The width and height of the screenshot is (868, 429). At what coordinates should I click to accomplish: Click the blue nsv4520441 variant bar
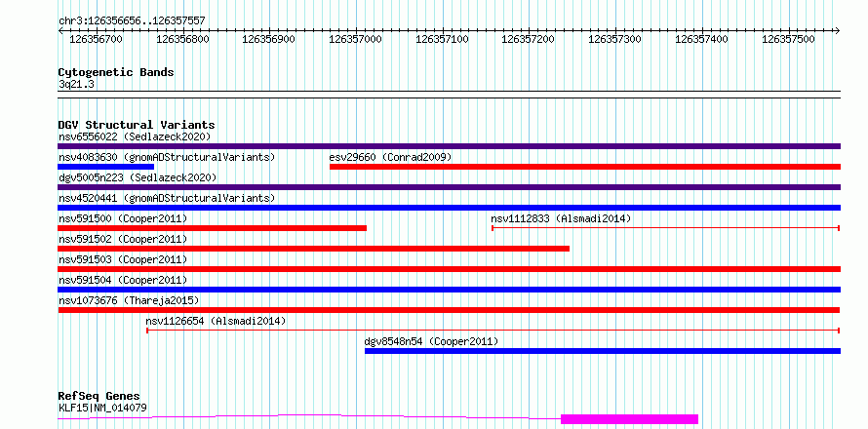coord(449,208)
